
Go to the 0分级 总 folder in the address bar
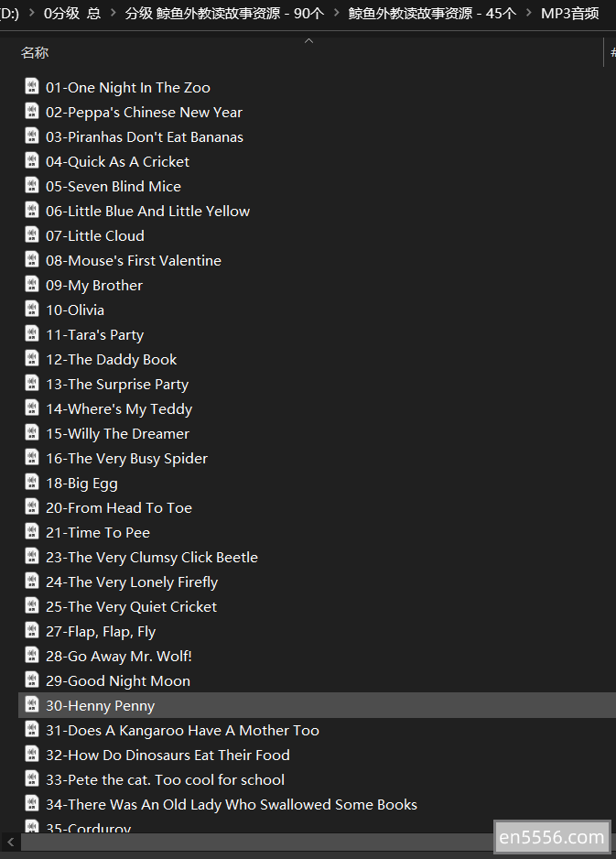click(72, 13)
